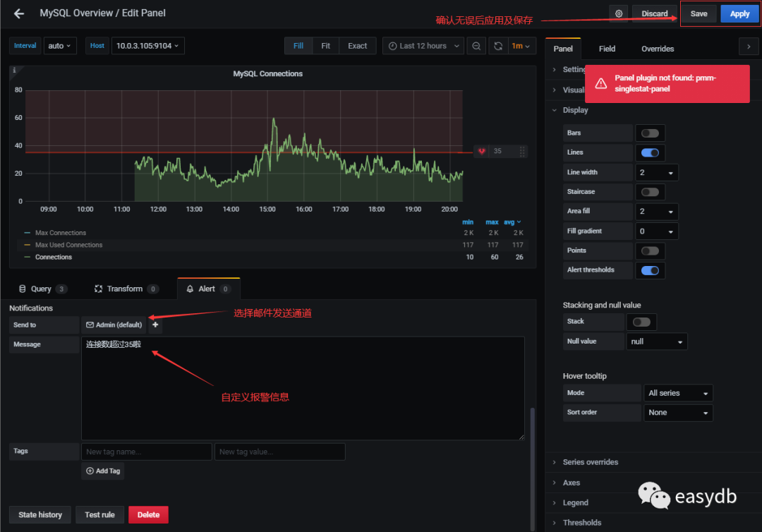Click the New tag name input field
Screen dimensions: 762x532
(146, 452)
